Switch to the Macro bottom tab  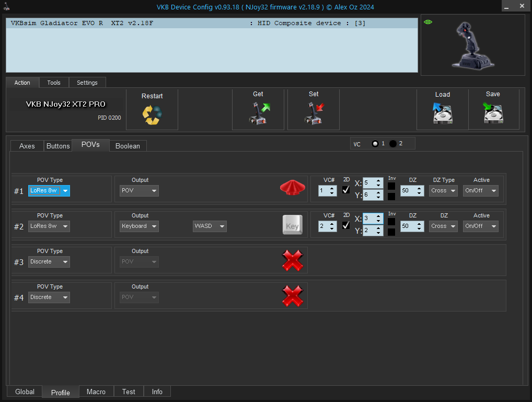[x=96, y=392]
